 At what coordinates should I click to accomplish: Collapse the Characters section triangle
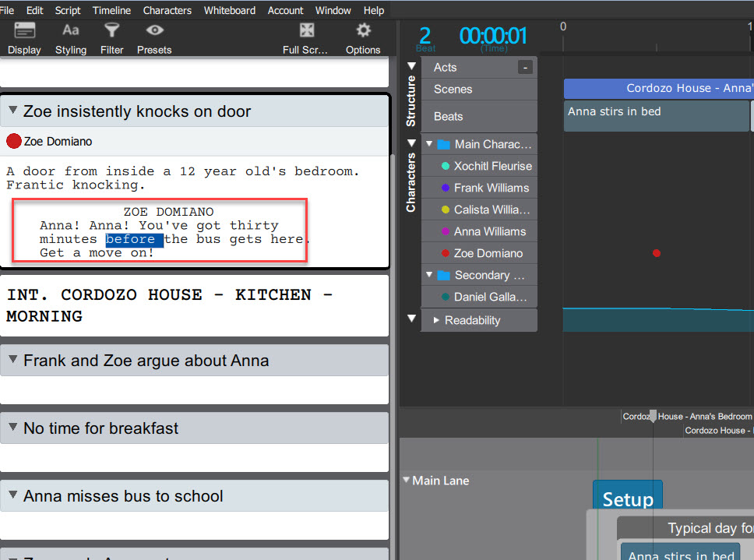pos(411,143)
